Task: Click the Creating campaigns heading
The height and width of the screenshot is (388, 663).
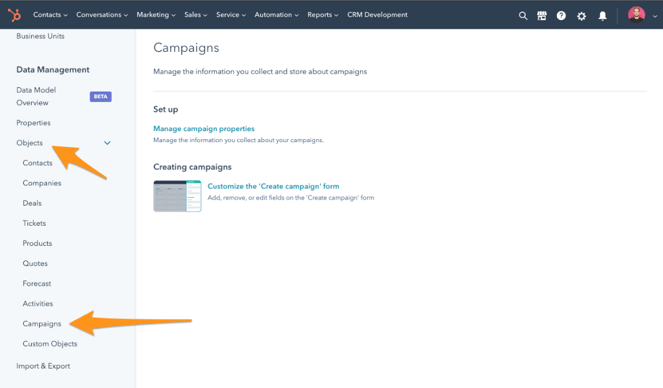Action: click(x=192, y=167)
